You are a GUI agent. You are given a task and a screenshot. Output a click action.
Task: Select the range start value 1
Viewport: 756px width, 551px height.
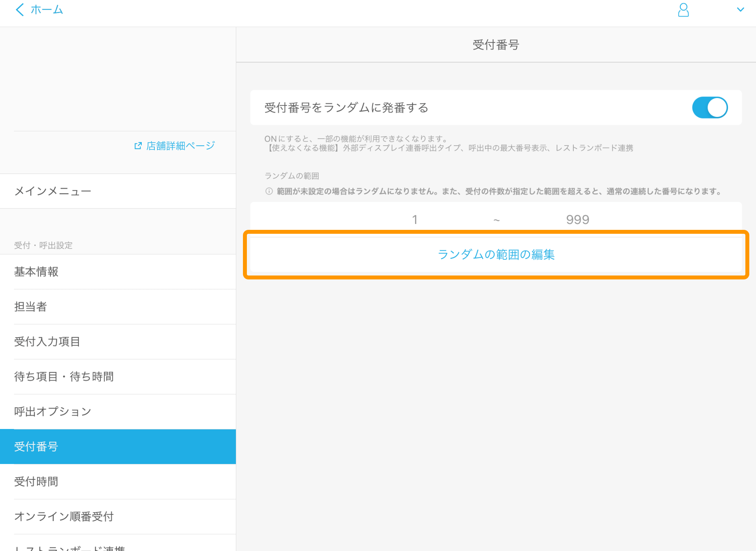click(x=415, y=220)
